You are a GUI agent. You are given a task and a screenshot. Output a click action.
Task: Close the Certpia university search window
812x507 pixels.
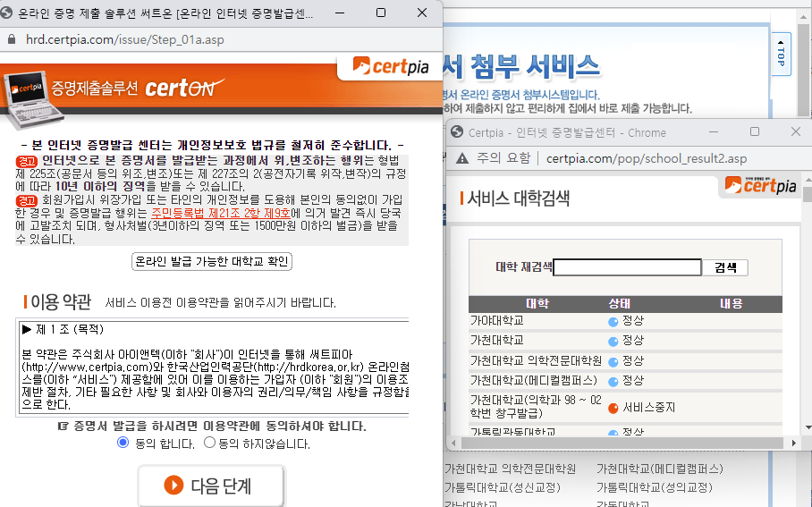(796, 131)
